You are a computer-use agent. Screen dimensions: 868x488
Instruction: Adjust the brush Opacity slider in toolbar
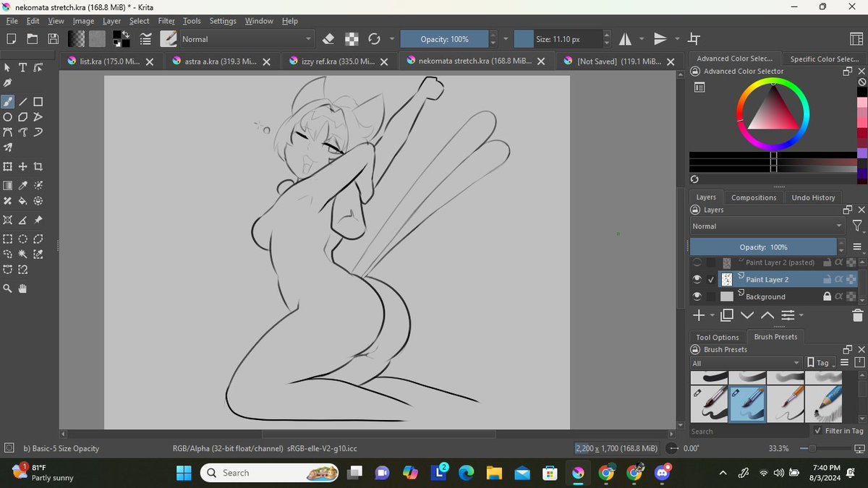click(x=444, y=39)
